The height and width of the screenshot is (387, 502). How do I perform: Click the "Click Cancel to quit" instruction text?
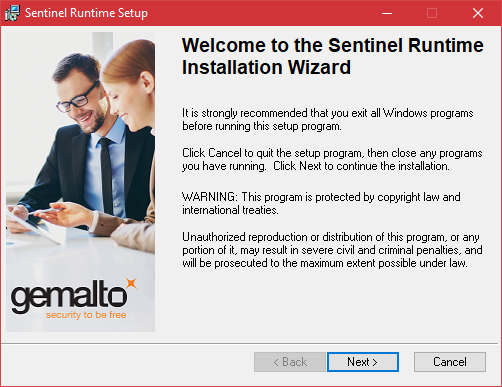click(332, 159)
